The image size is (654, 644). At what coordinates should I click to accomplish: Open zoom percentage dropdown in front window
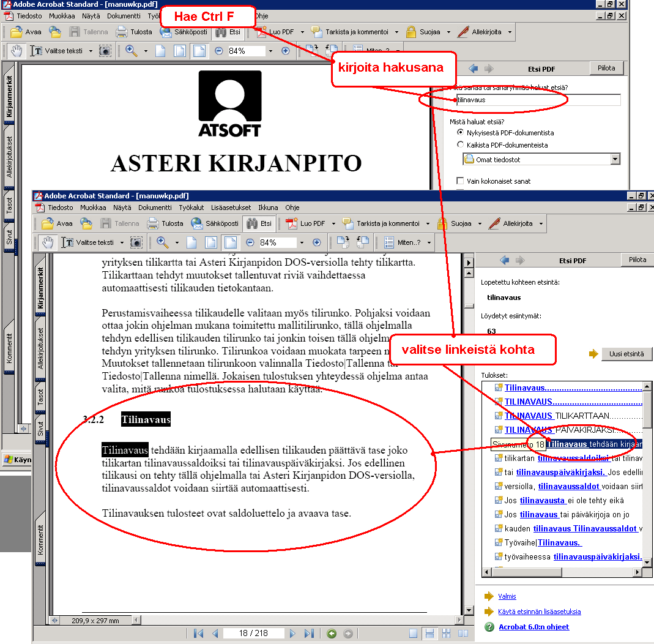point(302,242)
